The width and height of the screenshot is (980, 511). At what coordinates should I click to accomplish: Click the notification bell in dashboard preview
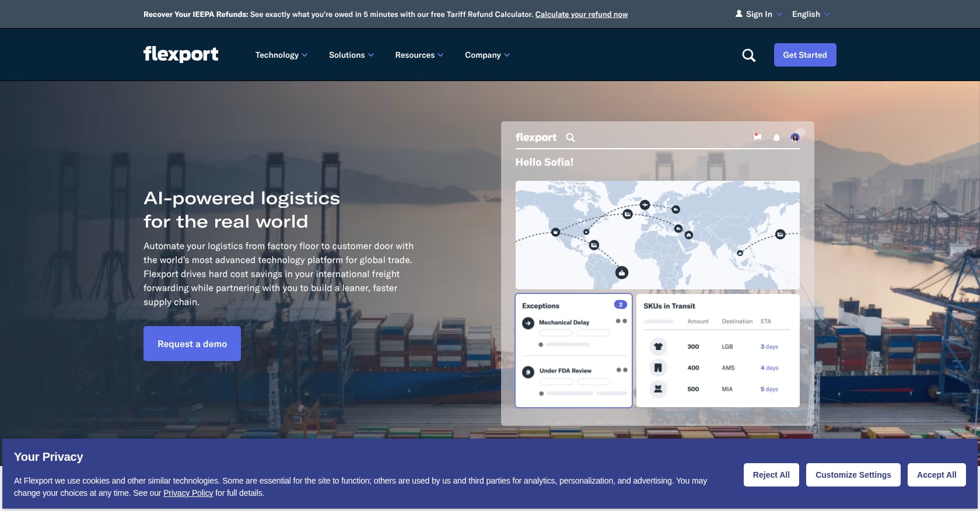click(776, 138)
